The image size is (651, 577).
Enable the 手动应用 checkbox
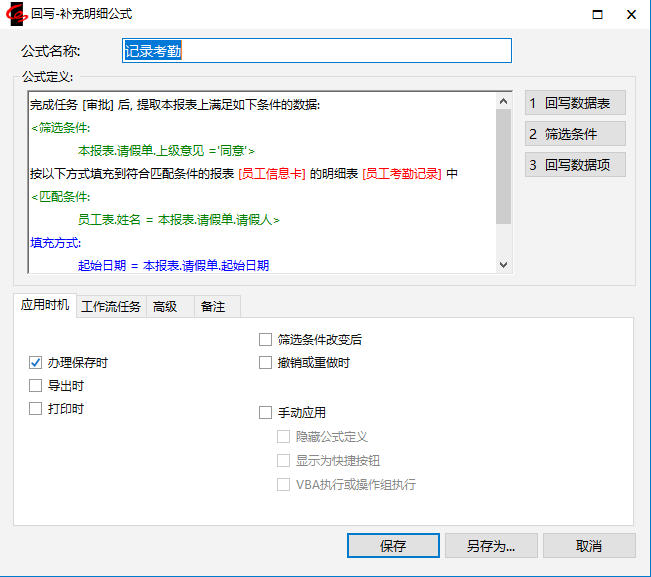pyautogui.click(x=266, y=412)
